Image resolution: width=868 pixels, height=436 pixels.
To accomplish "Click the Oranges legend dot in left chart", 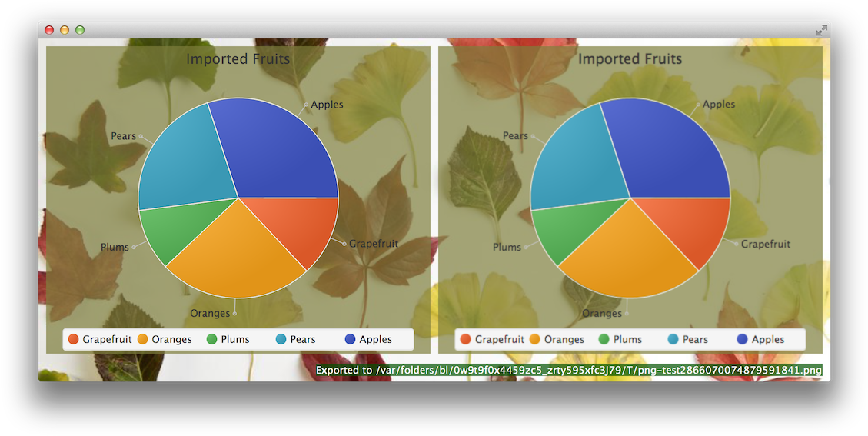I will pos(142,339).
